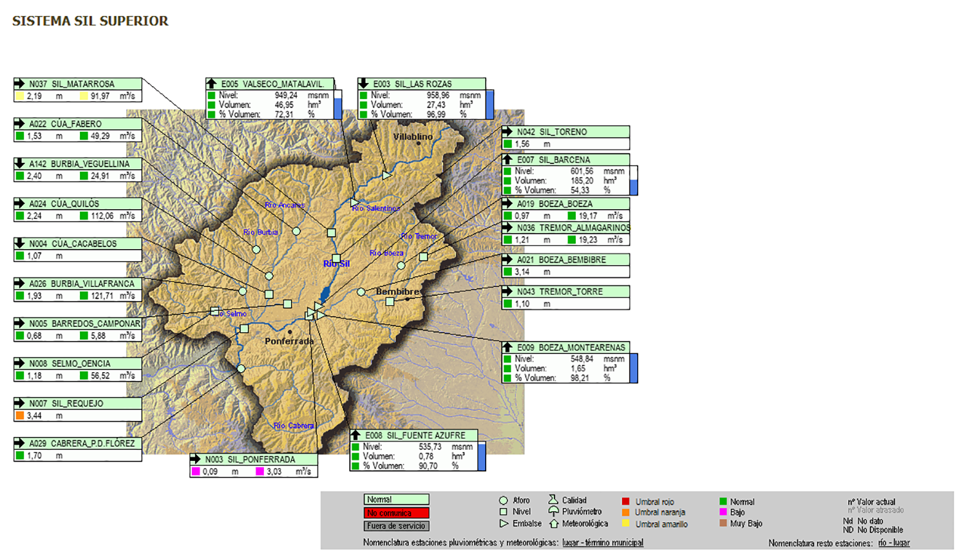
Task: Click the red 'No comunica' legend box
Action: (x=396, y=513)
